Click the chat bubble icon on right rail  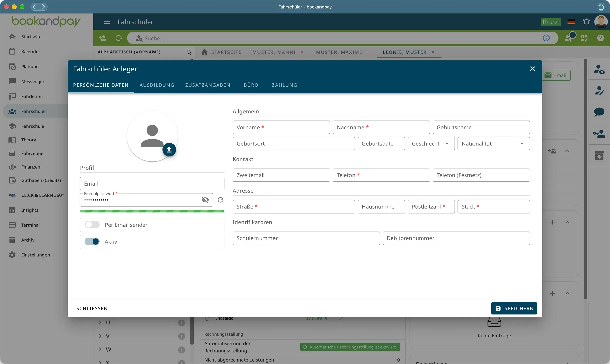[599, 112]
